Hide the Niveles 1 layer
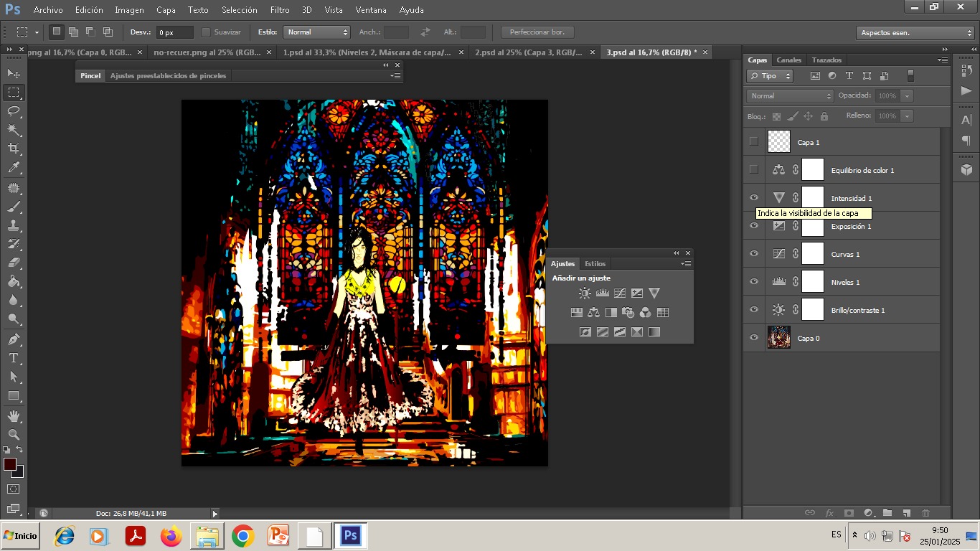 point(753,281)
